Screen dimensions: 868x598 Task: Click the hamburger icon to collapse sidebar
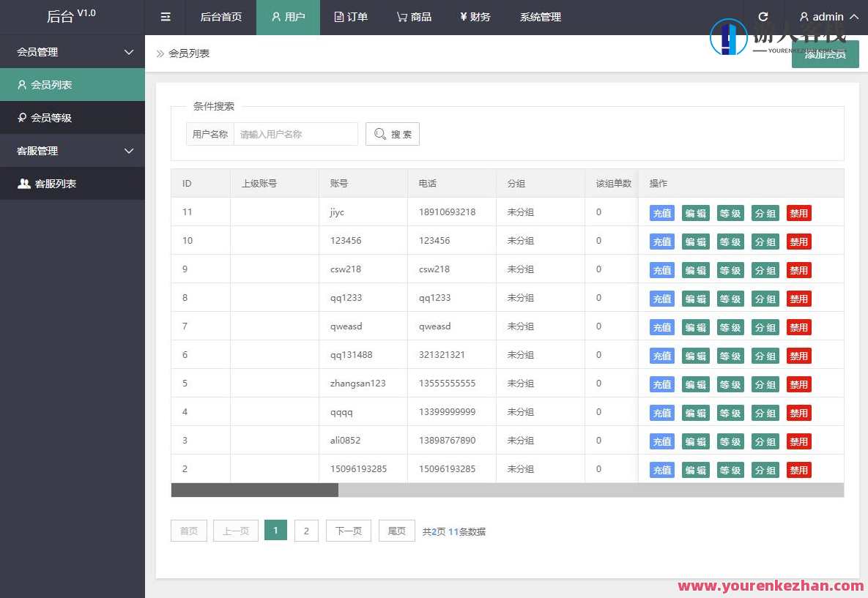coord(165,16)
